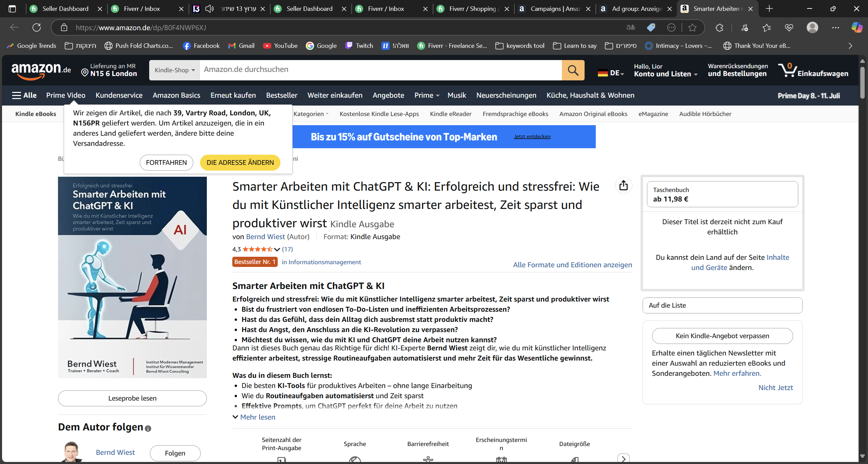Open Bestseller in navigation bar
868x464 pixels.
[x=282, y=95]
